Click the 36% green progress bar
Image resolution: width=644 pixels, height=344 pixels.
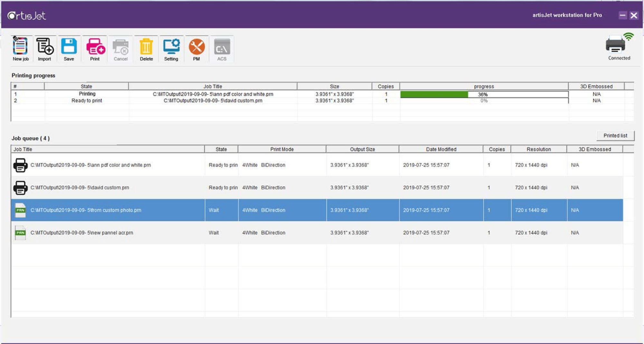tap(434, 94)
